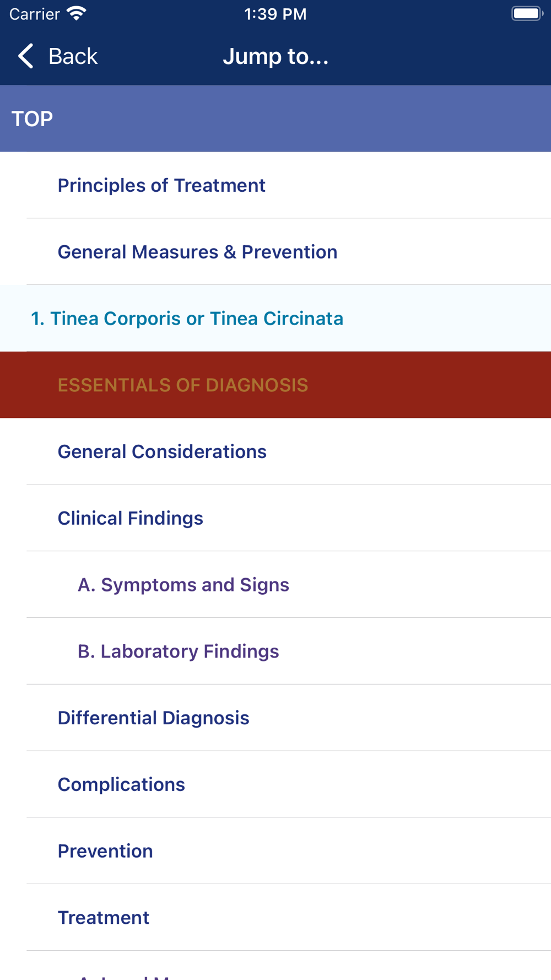Tap the Jump to... title
The image size is (551, 980).
275,56
